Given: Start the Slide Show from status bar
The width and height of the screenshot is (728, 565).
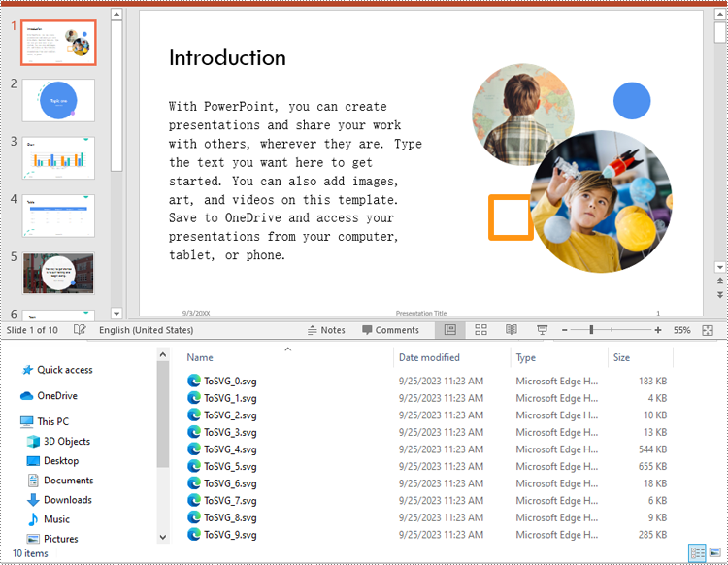Looking at the screenshot, I should coord(542,330).
